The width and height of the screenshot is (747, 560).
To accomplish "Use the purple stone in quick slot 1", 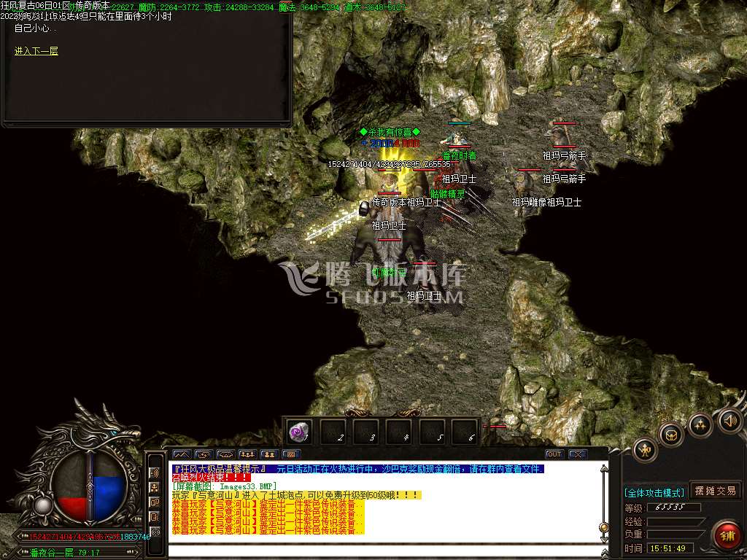I will tap(299, 432).
